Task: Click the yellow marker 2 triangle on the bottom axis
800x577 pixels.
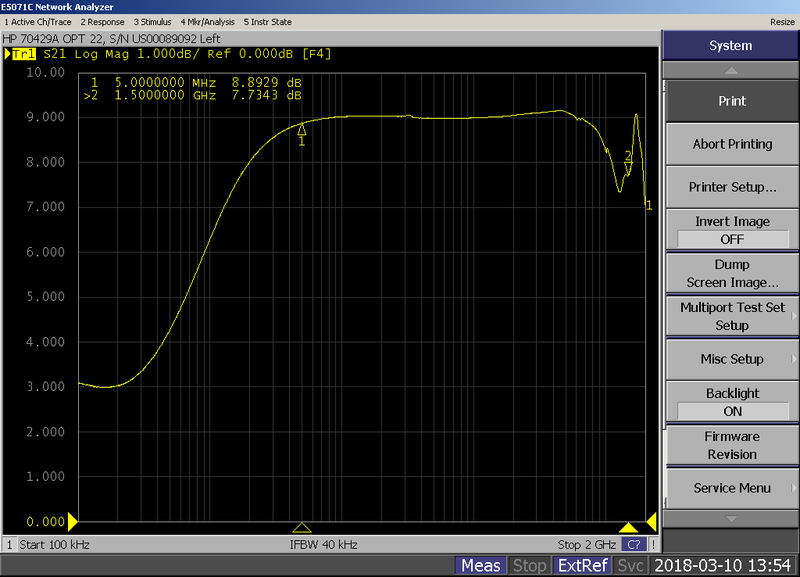Action: click(628, 527)
